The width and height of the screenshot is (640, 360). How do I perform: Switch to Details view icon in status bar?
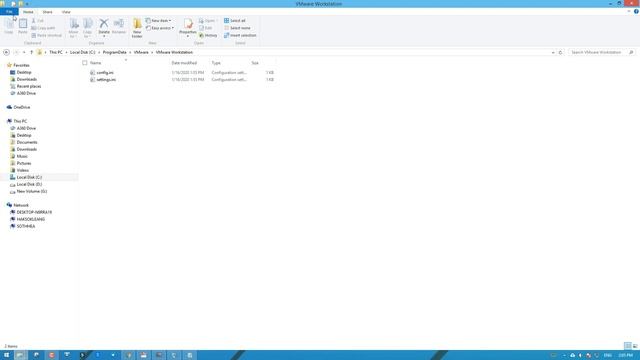(628, 346)
